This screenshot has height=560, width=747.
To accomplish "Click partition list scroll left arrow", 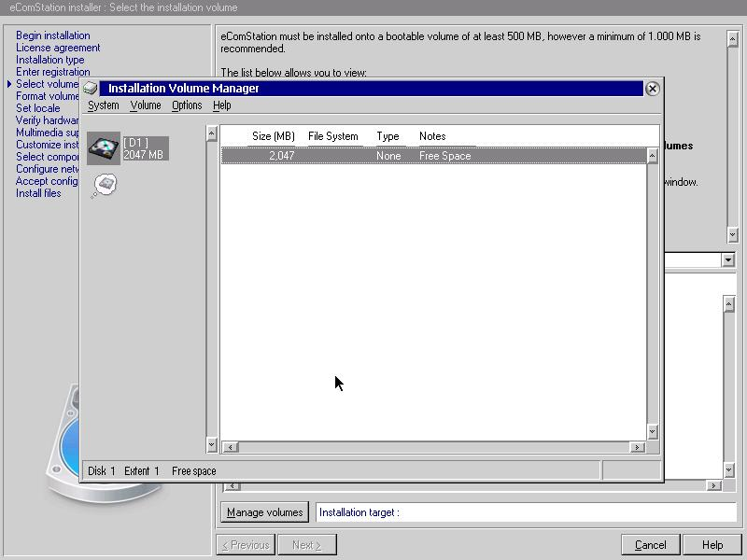I will (231, 447).
